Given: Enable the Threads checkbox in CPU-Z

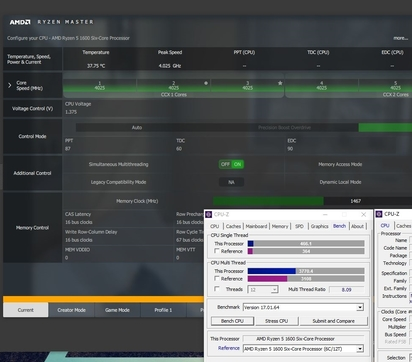Looking at the screenshot, I should click(217, 289).
